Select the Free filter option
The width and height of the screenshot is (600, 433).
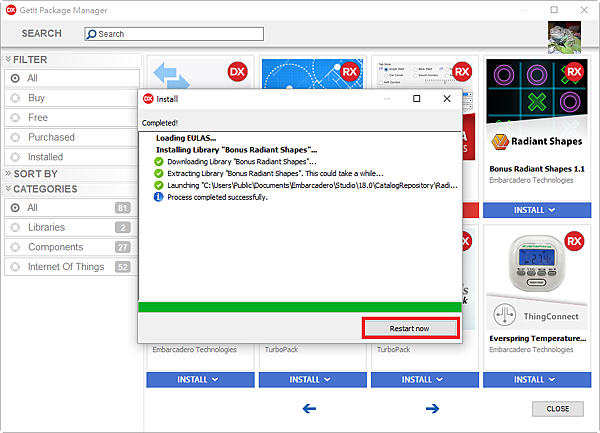[72, 117]
